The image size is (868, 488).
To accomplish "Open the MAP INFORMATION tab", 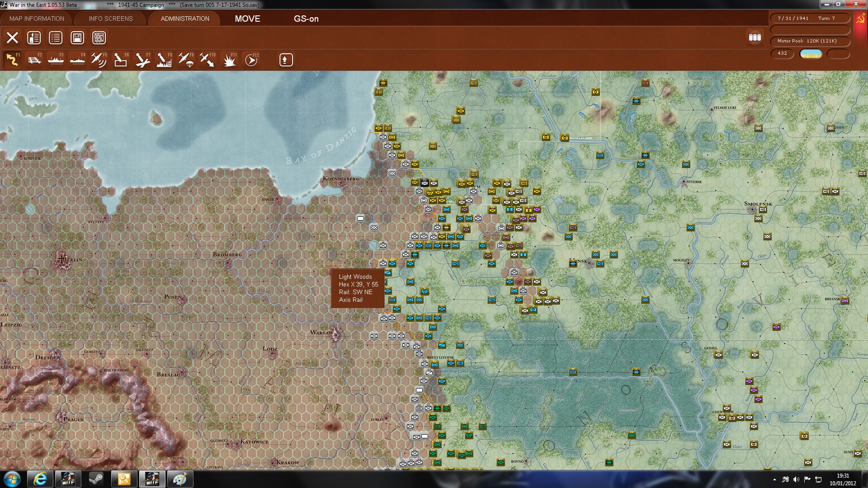I will [x=37, y=19].
